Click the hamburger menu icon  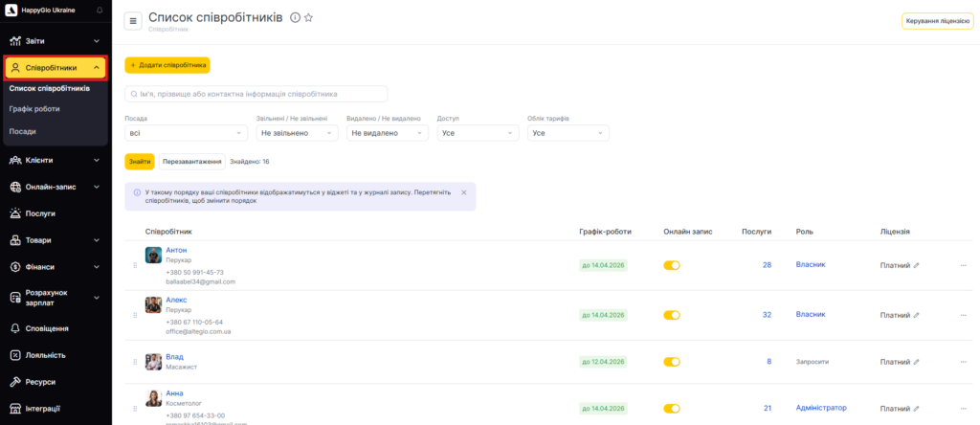click(133, 21)
